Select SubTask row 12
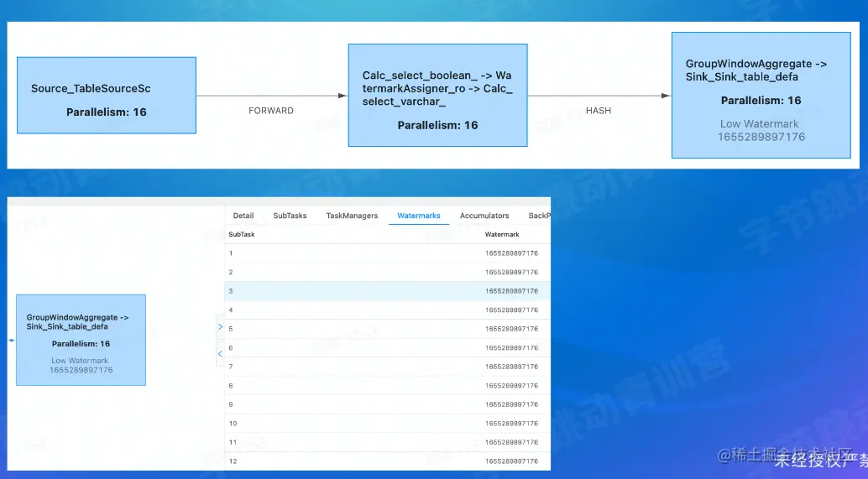Screen dimensions: 868x479 [x=388, y=461]
